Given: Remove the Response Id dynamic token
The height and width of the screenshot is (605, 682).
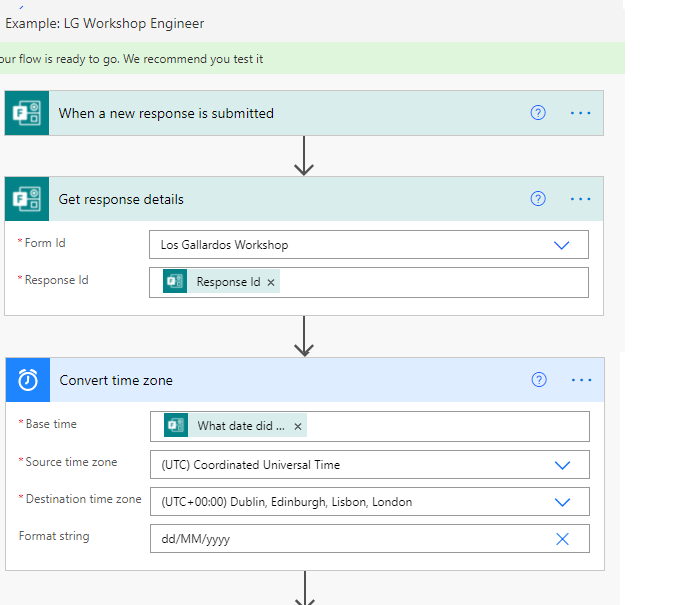Looking at the screenshot, I should click(x=271, y=283).
